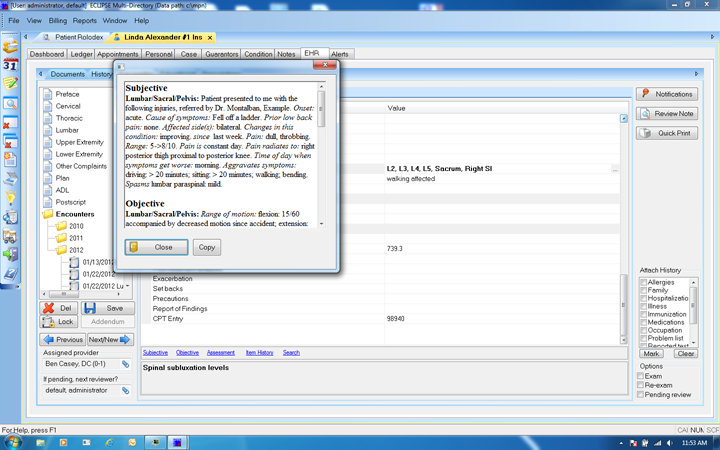The height and width of the screenshot is (450, 720).
Task: Check the Family history checkbox
Action: tap(643, 291)
